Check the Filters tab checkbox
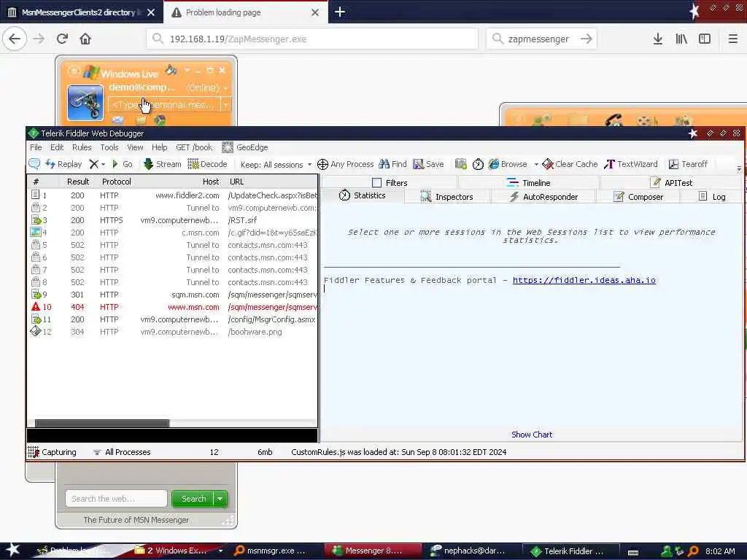 (x=376, y=182)
